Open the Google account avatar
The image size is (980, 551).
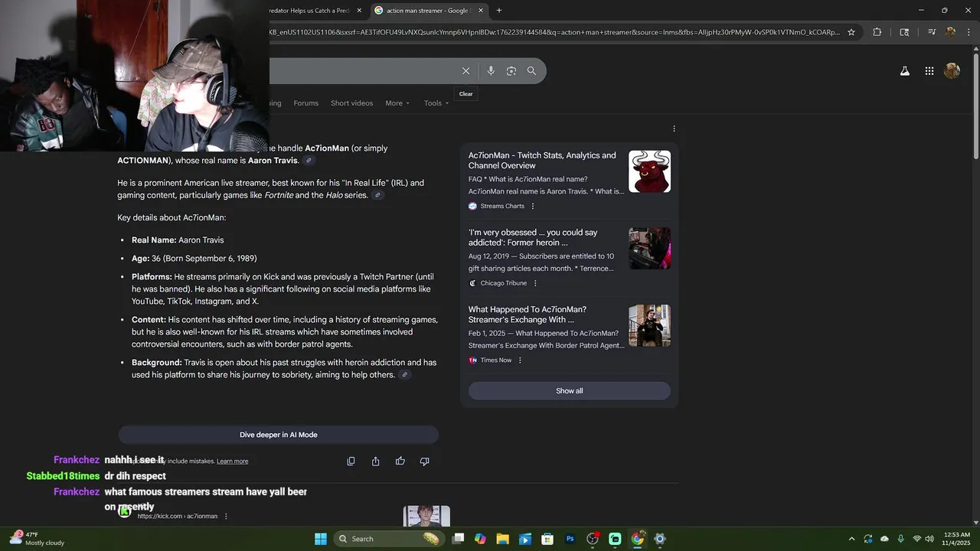tap(952, 71)
